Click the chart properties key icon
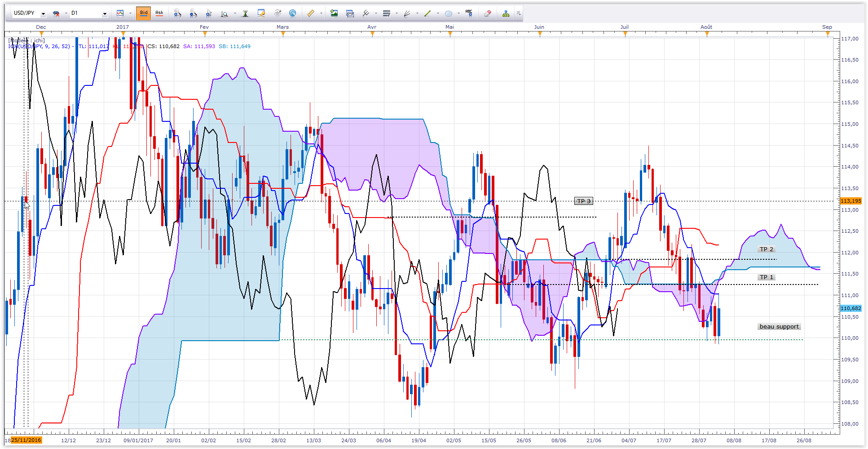This screenshot has width=868, height=449. click(261, 13)
